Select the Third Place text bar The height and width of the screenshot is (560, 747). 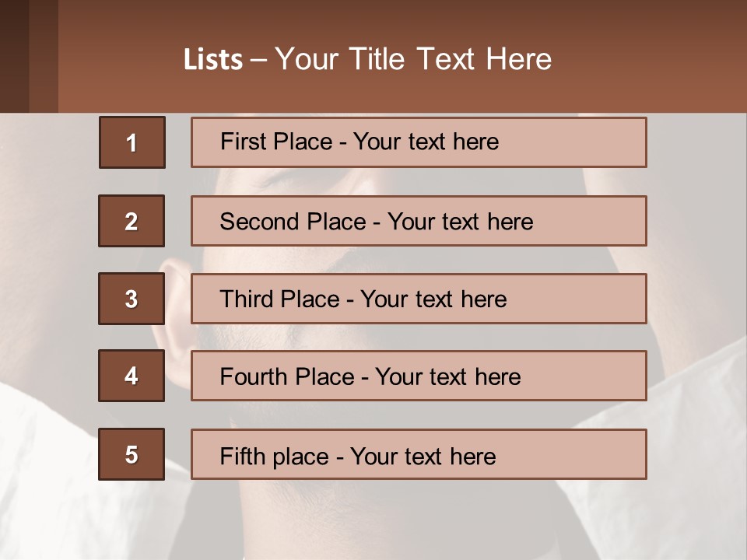coord(419,299)
